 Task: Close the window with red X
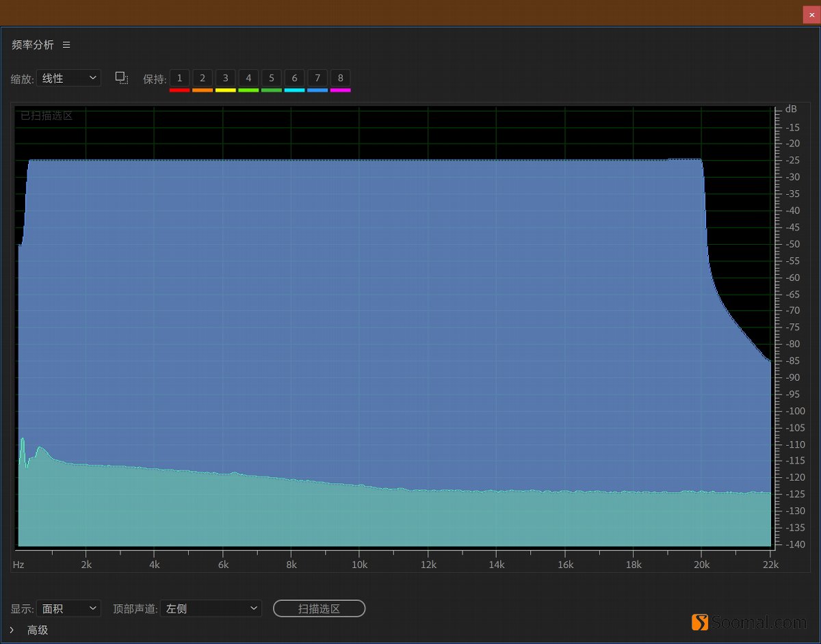[812, 14]
